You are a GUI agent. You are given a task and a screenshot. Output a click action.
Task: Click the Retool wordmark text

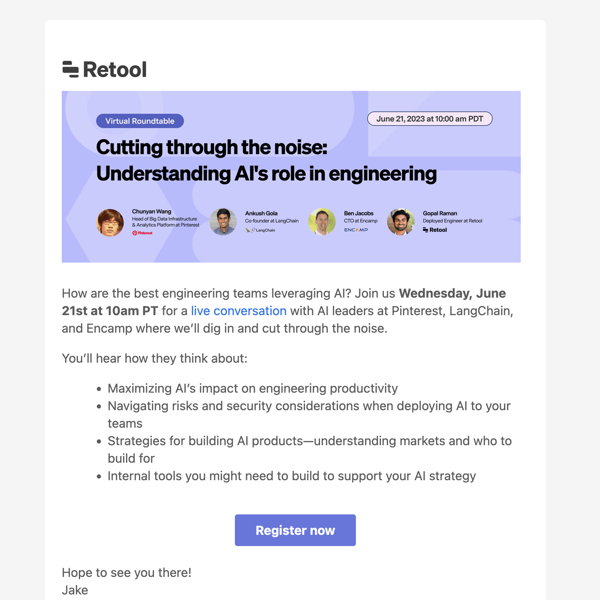pos(115,69)
